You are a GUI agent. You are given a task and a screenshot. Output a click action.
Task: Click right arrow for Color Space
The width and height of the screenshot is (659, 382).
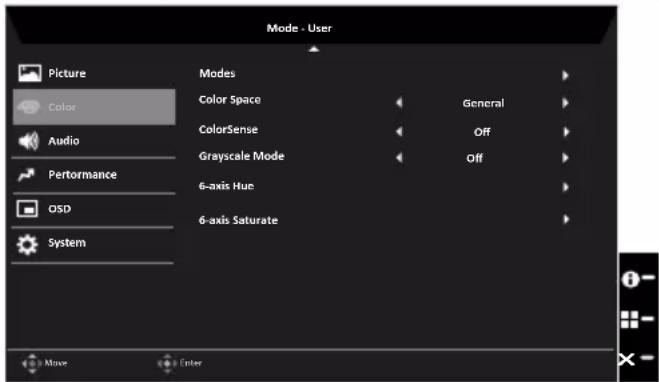tap(565, 103)
